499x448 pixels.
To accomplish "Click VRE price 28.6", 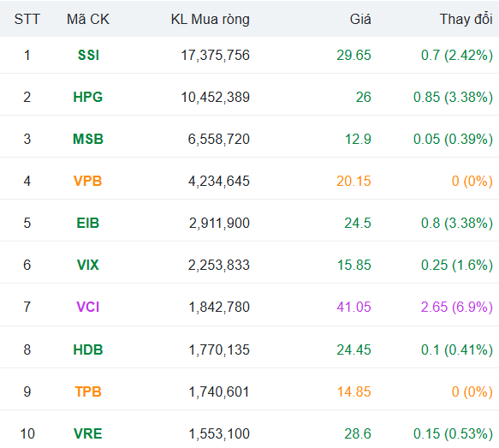I will click(358, 433).
